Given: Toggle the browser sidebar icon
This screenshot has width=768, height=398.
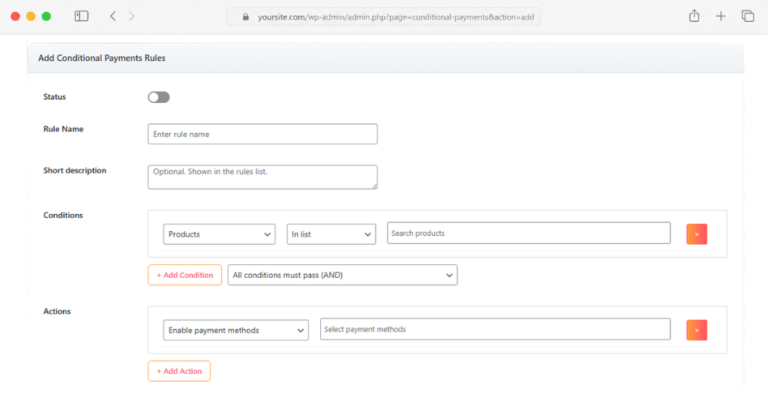Looking at the screenshot, I should pos(81,16).
